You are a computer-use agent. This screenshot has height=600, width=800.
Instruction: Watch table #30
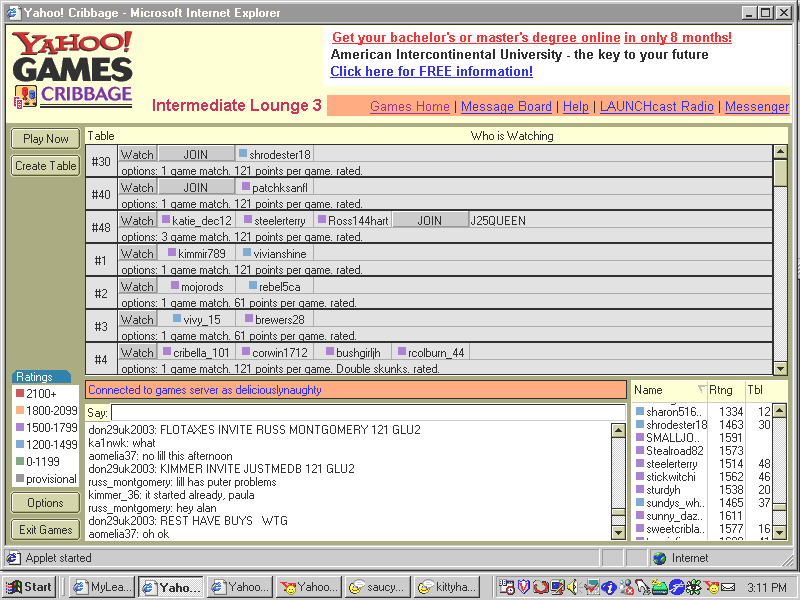pyautogui.click(x=137, y=154)
